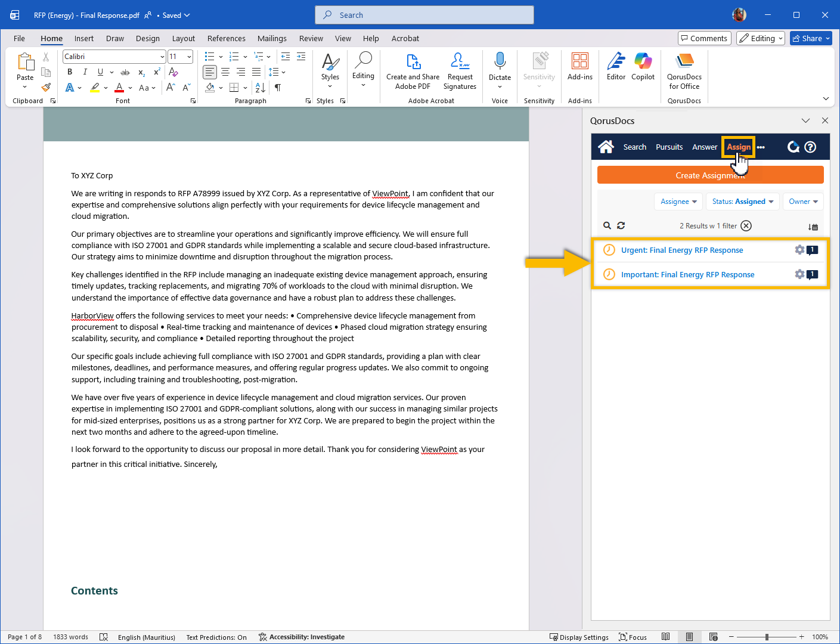840x644 pixels.
Task: Switch to the References ribbon tab
Action: tap(226, 38)
